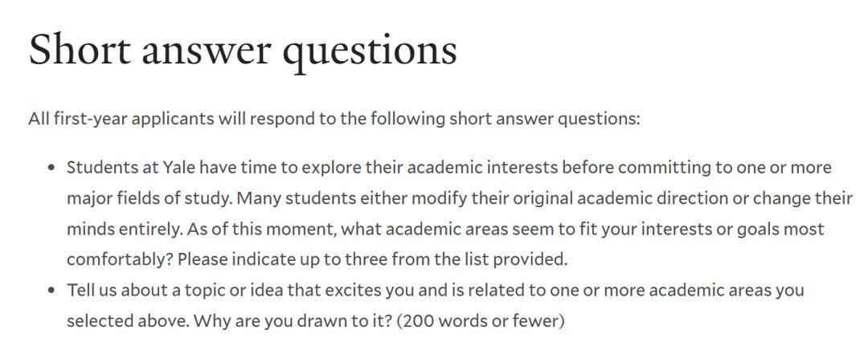This screenshot has width=868, height=346.
Task: Click the words "minds entirely"
Action: click(125, 229)
